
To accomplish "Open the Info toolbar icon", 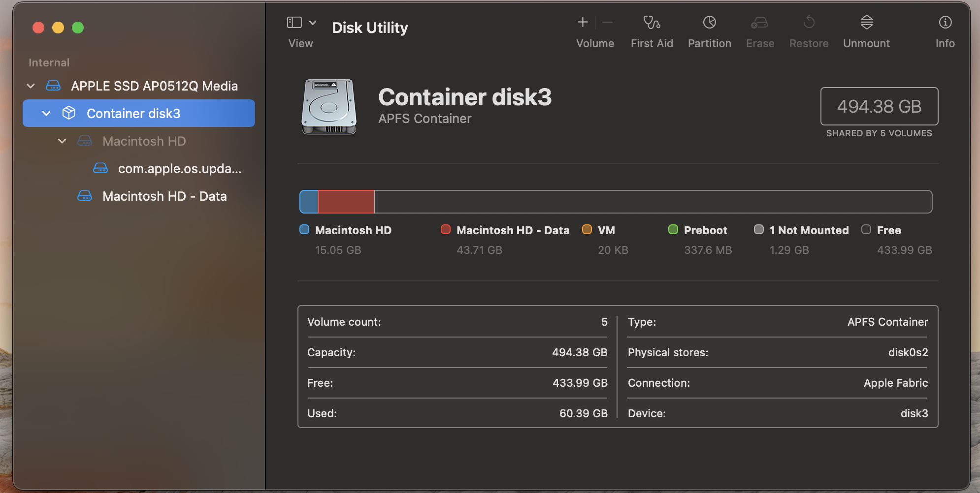I will (945, 23).
